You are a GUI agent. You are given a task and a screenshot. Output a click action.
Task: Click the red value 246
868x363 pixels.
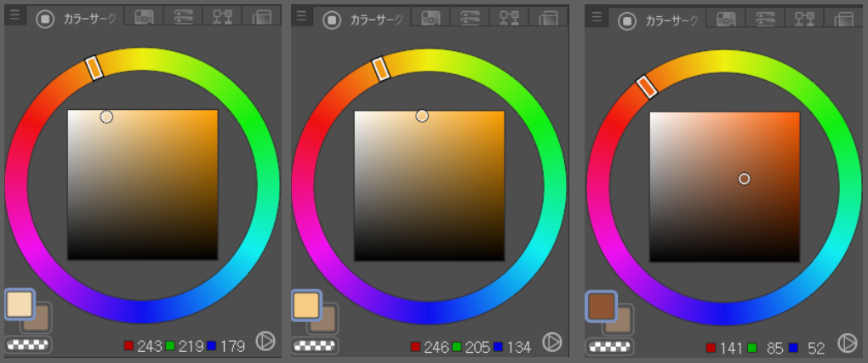(x=437, y=348)
